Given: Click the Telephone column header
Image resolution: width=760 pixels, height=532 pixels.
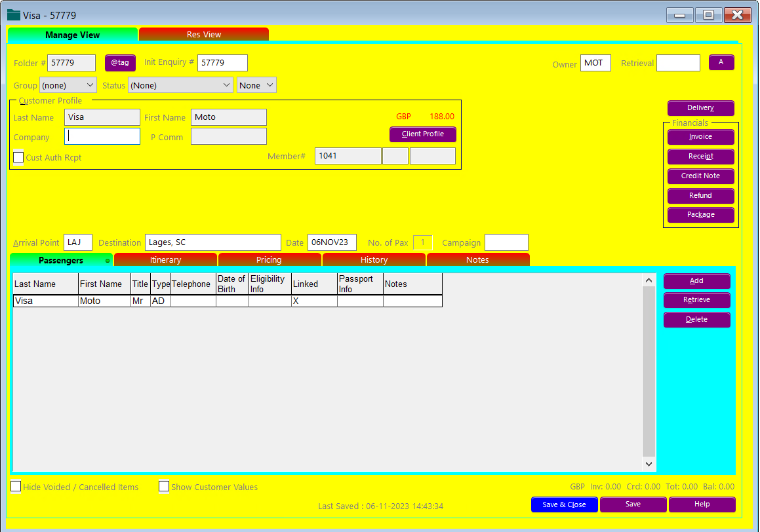Looking at the screenshot, I should click(x=193, y=284).
